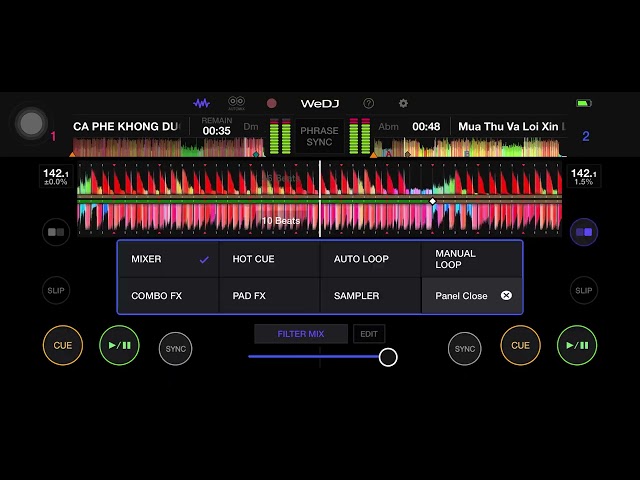
Task: Tap track title CA PHE KHONG DU
Action: point(126,127)
